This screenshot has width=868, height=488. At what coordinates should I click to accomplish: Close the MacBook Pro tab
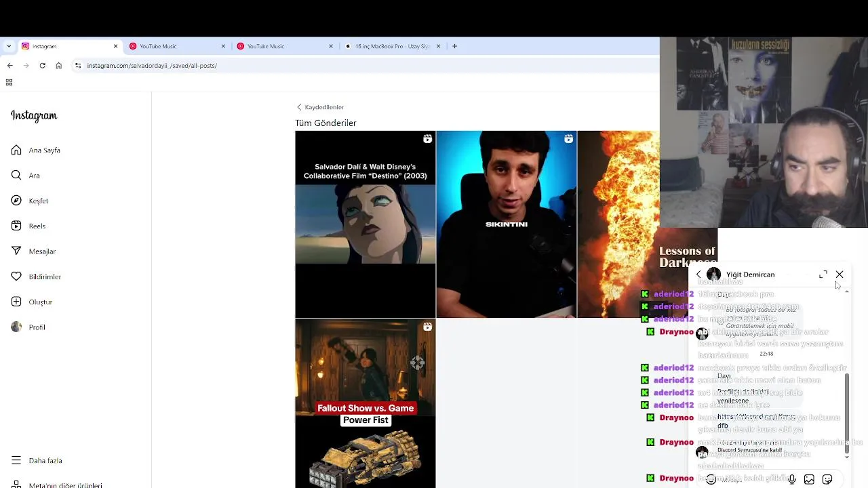point(438,46)
